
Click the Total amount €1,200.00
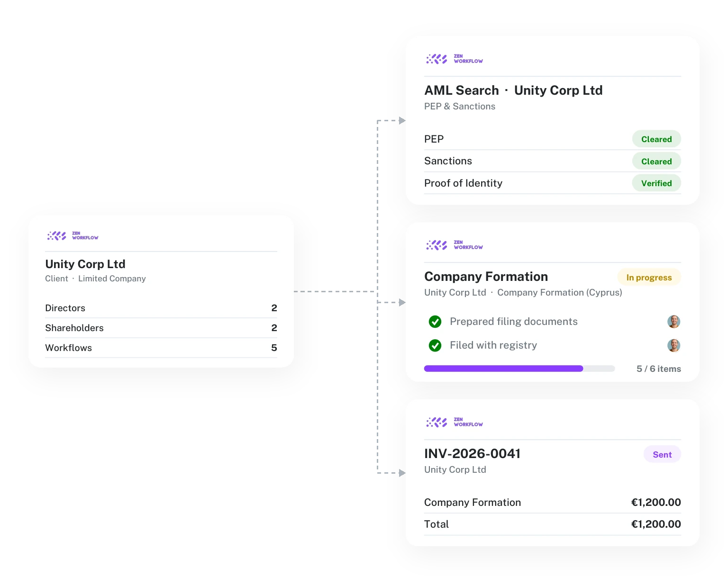point(656,524)
